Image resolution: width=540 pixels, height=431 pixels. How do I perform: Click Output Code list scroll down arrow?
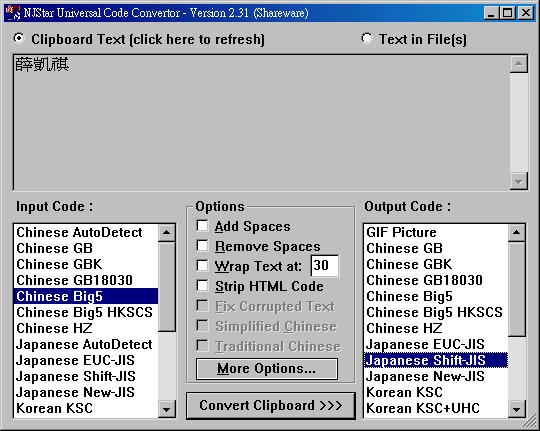point(517,409)
